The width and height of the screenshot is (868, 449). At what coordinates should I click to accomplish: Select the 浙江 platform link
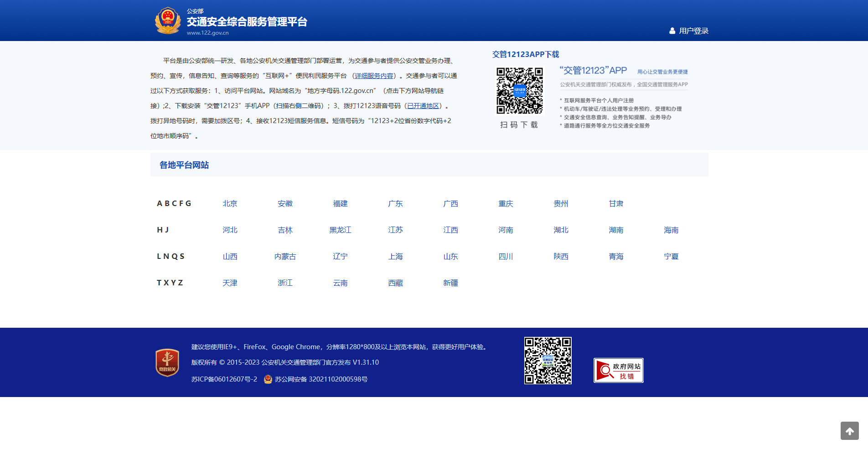click(285, 283)
